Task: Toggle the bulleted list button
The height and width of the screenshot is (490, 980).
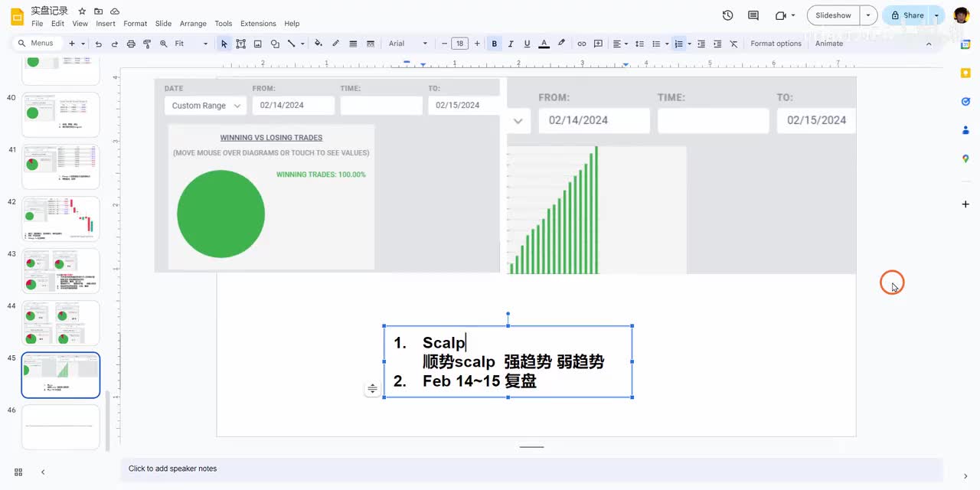Action: [656, 44]
